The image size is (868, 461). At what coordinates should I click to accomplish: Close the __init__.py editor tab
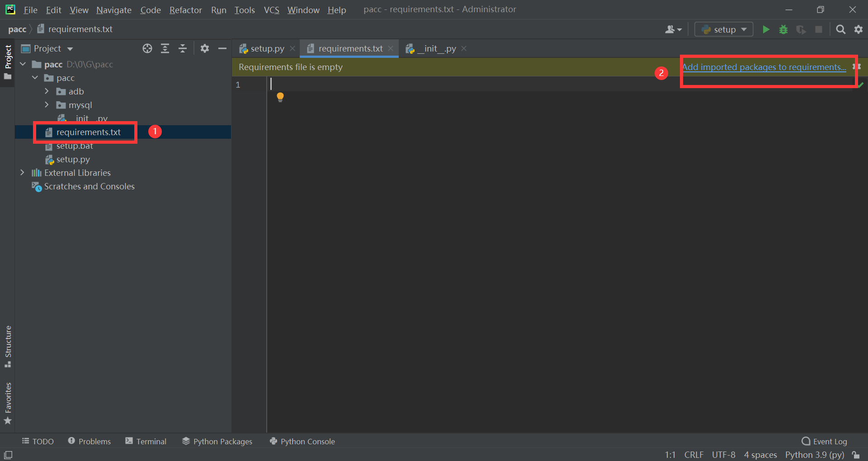click(x=464, y=48)
